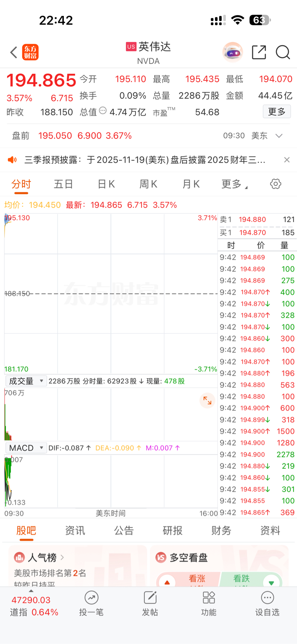
Task: Tap the 人气榜 chart icon
Action: click(19, 557)
